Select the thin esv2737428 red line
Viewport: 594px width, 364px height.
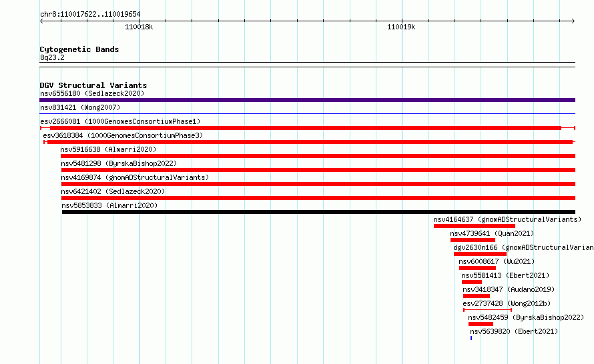(488, 310)
